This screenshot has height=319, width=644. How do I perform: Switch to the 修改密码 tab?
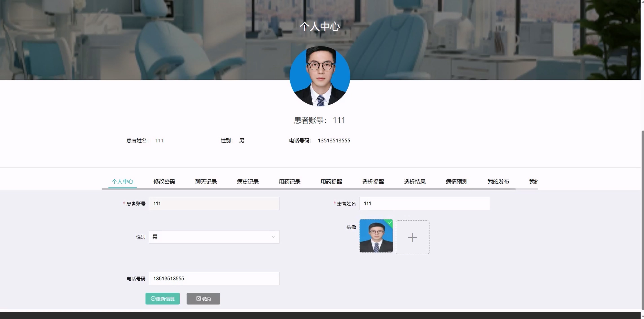(164, 182)
